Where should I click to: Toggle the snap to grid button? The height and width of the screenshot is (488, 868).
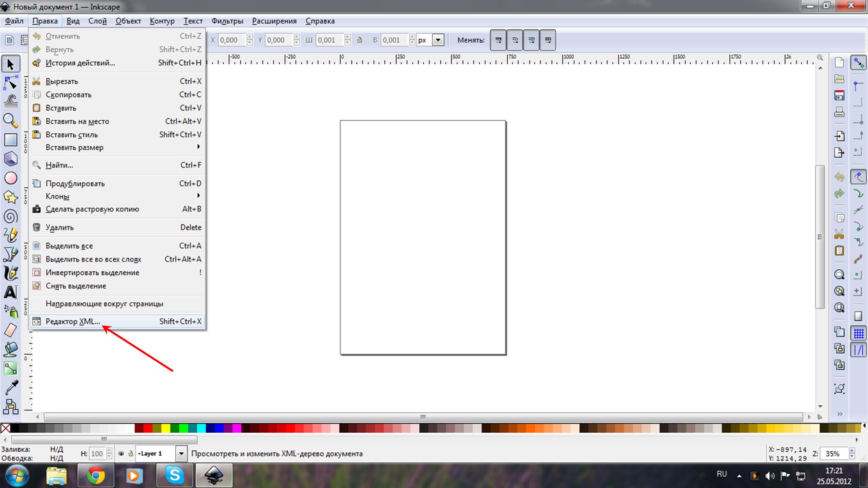[x=858, y=333]
